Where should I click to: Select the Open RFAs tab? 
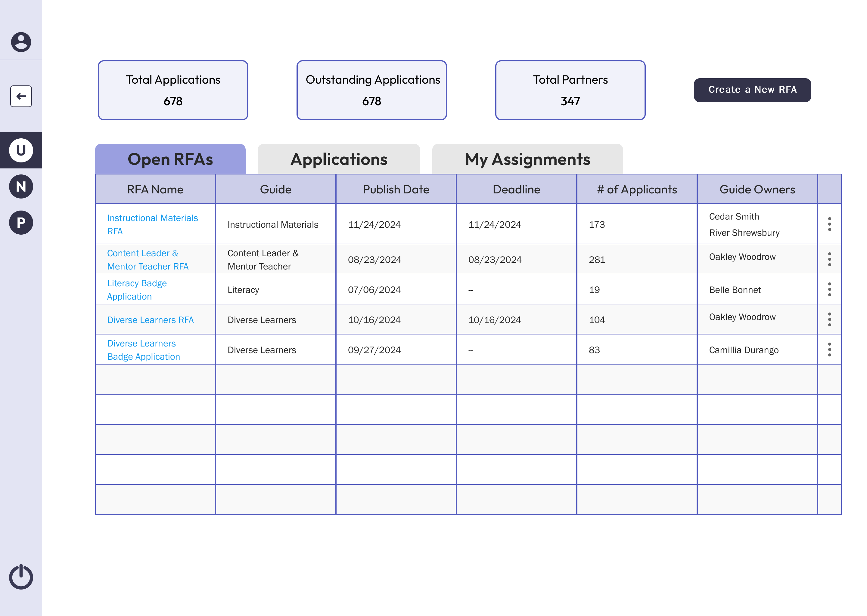click(x=170, y=159)
